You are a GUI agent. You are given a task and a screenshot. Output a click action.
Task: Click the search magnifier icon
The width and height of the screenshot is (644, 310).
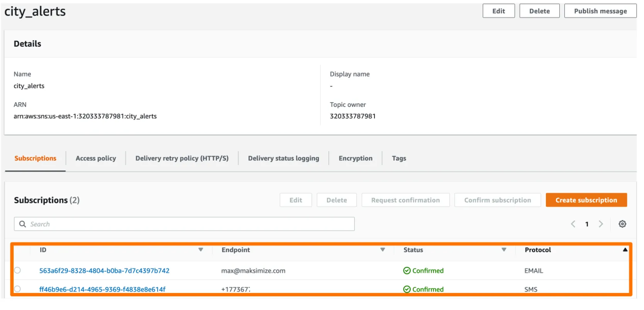pyautogui.click(x=23, y=224)
